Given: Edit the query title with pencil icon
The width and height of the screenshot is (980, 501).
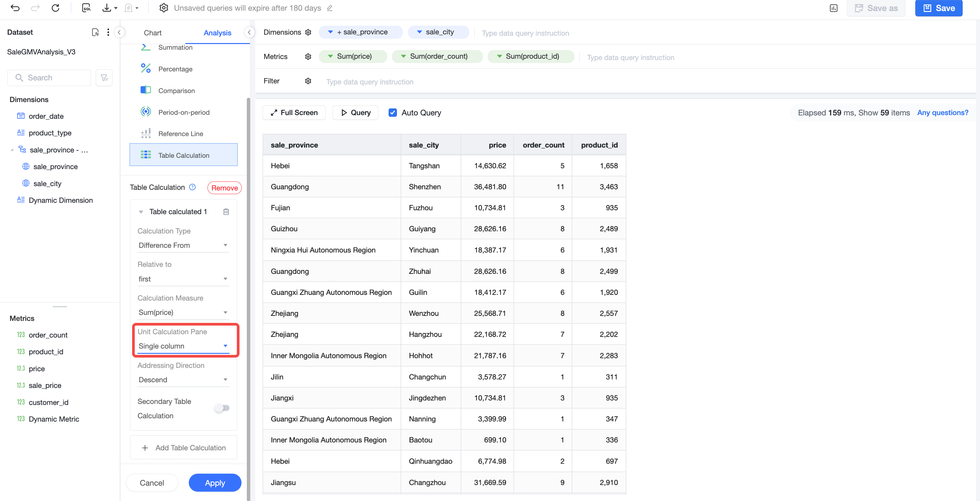Looking at the screenshot, I should point(330,8).
